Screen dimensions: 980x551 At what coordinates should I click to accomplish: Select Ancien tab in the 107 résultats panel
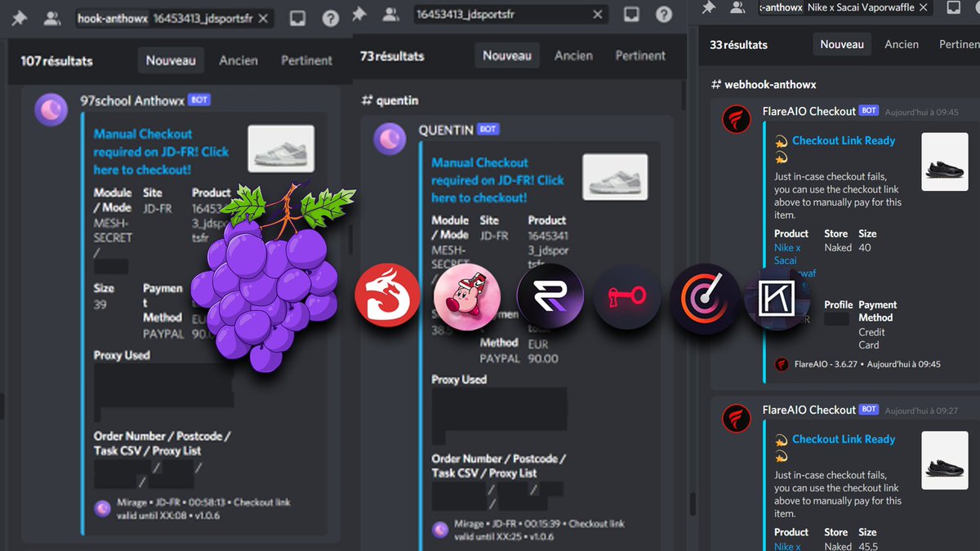coord(238,60)
